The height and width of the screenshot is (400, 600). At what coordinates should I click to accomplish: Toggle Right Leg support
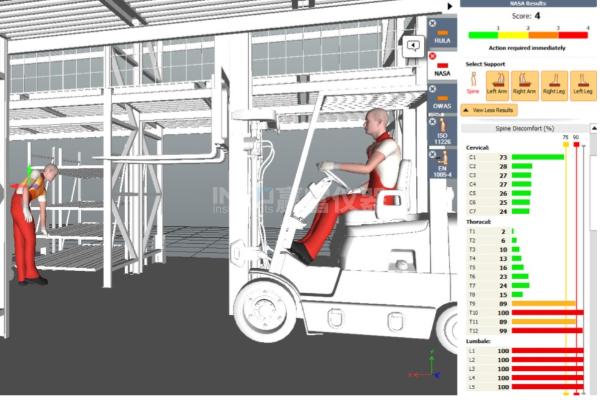tap(553, 83)
